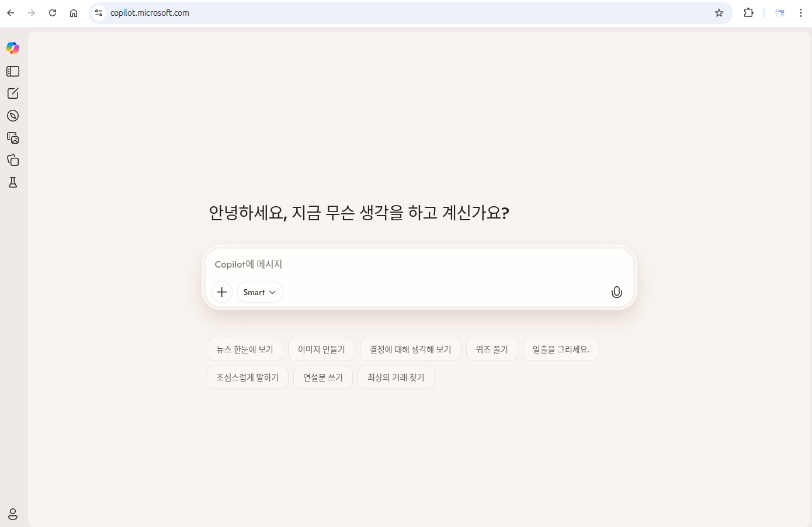Toggle the sidebar panel icon

point(13,71)
